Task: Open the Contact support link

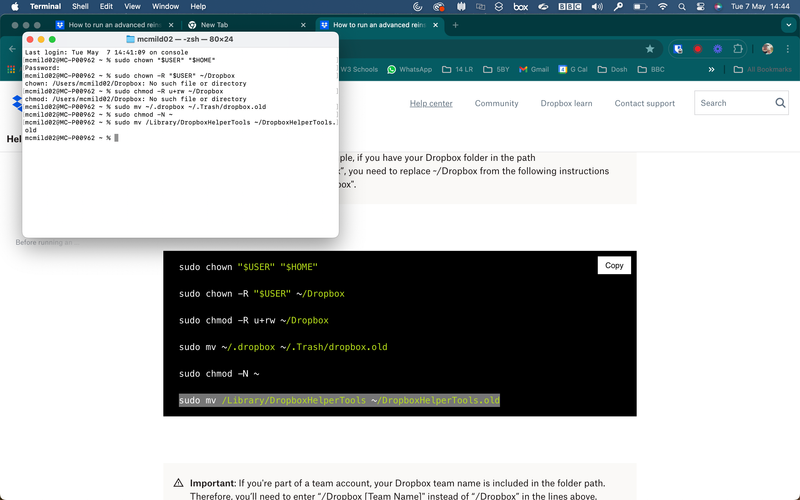Action: [644, 103]
